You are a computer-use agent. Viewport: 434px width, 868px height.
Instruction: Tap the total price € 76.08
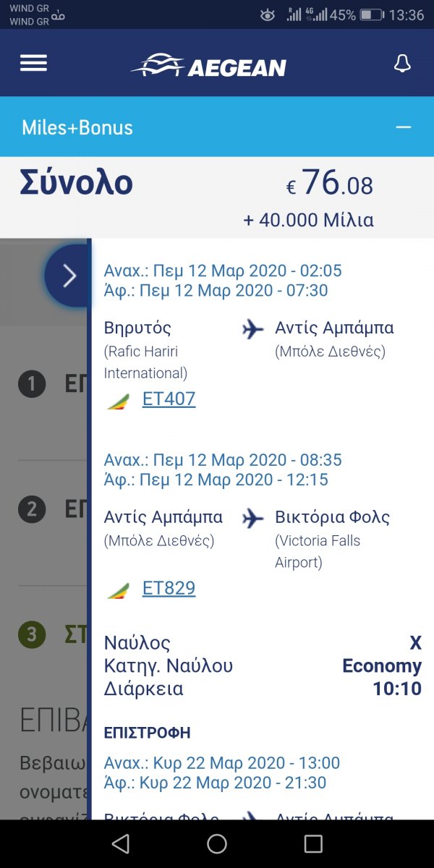(330, 184)
